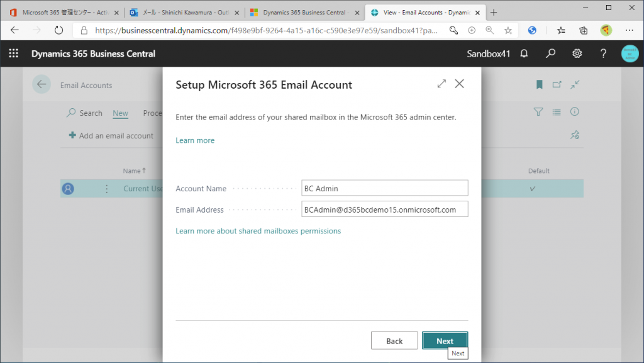Image resolution: width=644 pixels, height=363 pixels.
Task: Click the Search action on Email Accounts
Action: 85,113
